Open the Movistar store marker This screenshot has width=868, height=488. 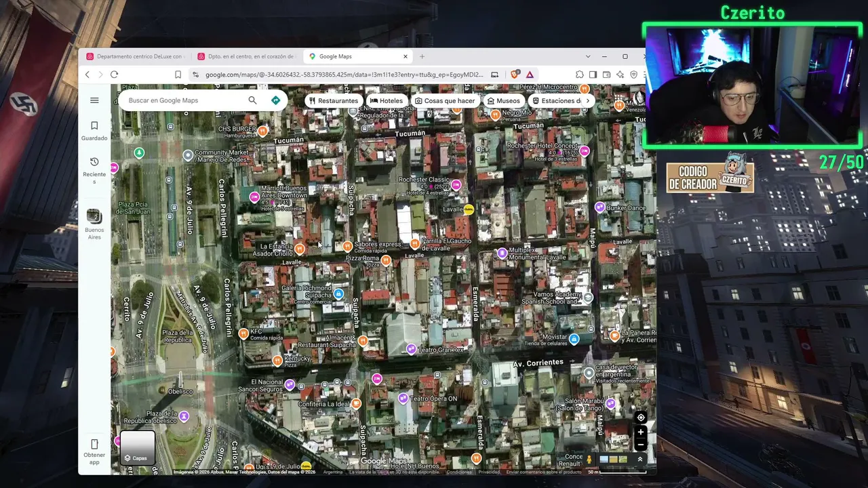(x=574, y=339)
